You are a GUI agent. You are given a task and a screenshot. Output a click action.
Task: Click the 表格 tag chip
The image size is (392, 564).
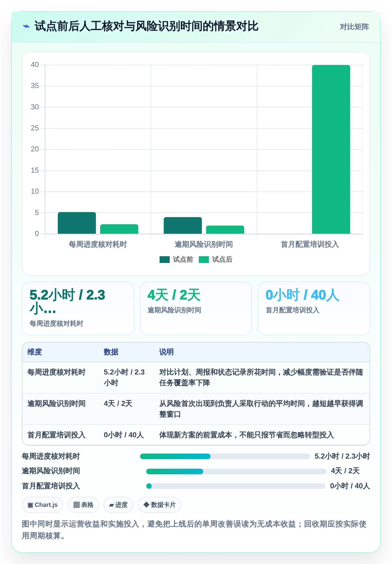tap(83, 505)
